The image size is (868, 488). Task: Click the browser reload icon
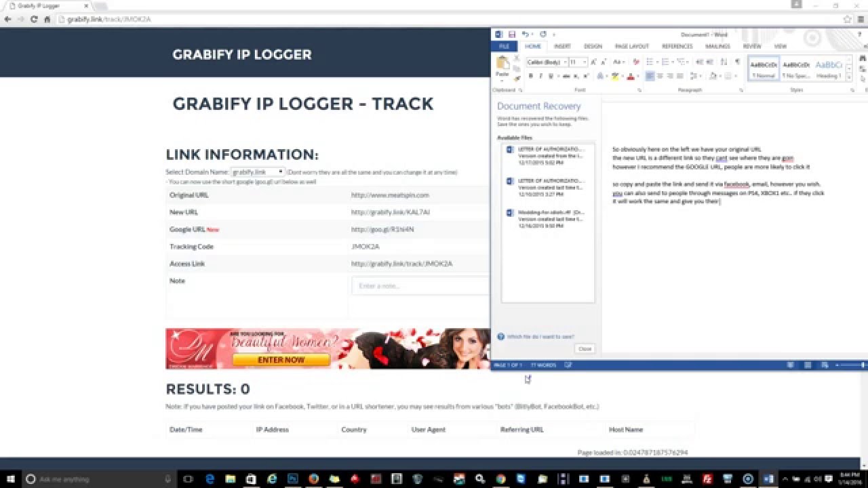click(34, 19)
